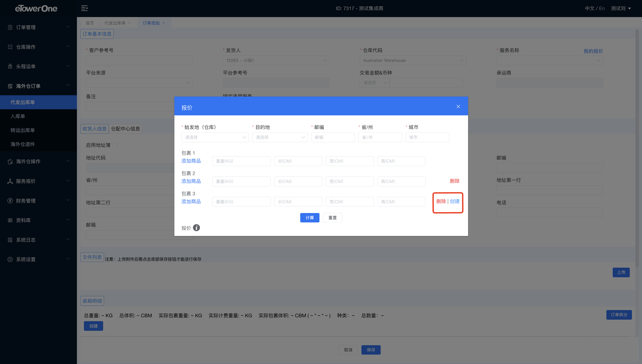Click the 财务管理 sidebar icon
642x364 pixels.
[x=10, y=201]
